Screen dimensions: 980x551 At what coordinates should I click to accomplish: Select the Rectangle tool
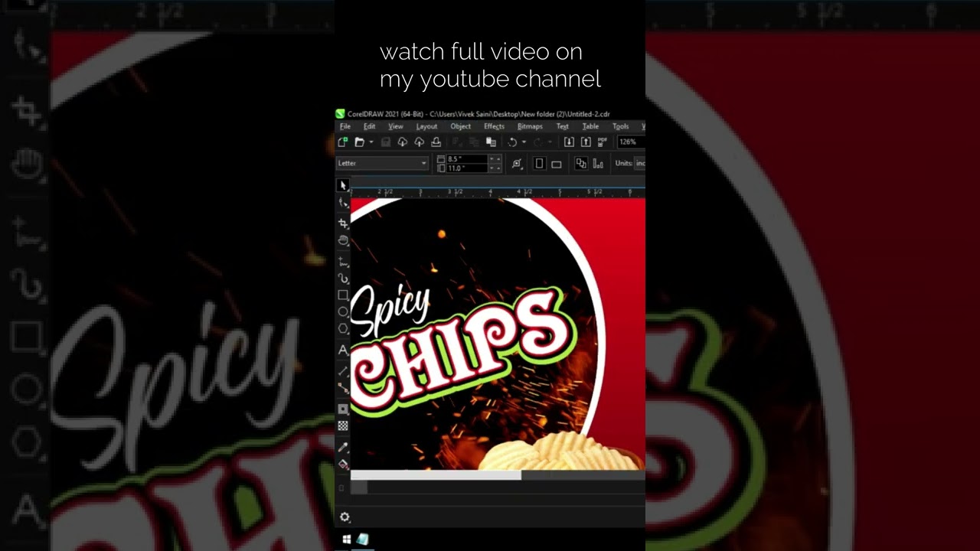tap(343, 295)
